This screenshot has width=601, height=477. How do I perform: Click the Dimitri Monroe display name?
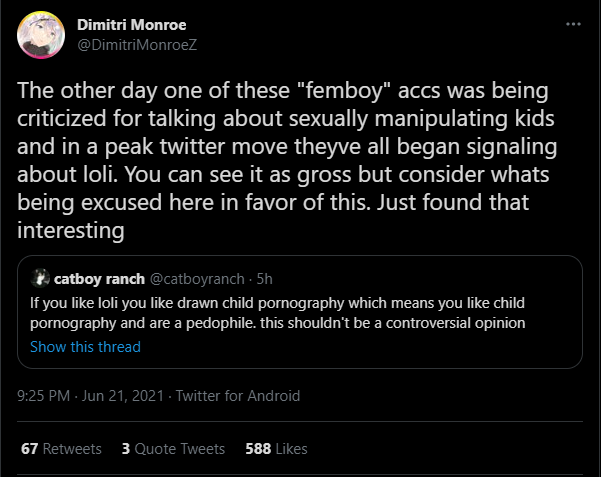(131, 25)
